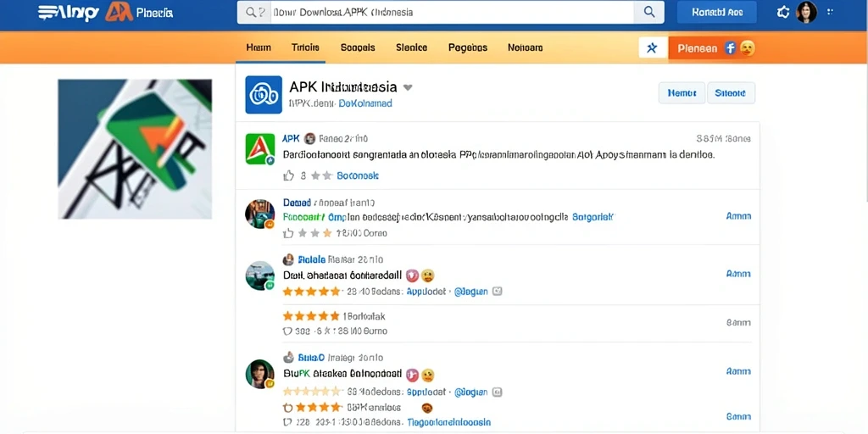This screenshot has width=868, height=434.
Task: Click the Deaed user avatar
Action: tap(259, 214)
